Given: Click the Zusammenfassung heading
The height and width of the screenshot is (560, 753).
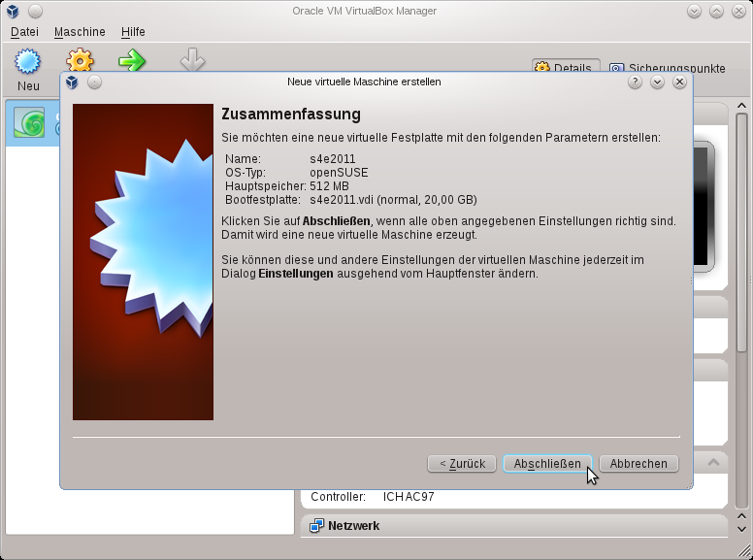Looking at the screenshot, I should (x=291, y=115).
